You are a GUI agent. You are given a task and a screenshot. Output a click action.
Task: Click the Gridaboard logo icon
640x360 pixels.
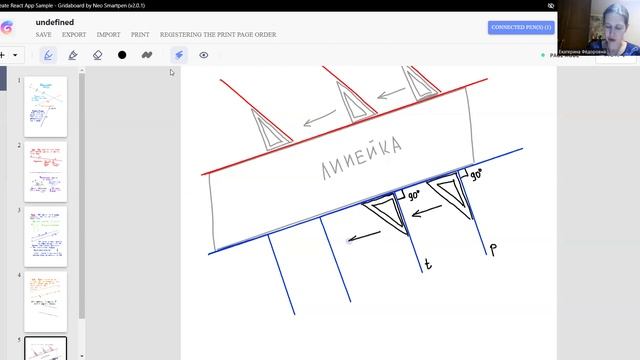7,27
